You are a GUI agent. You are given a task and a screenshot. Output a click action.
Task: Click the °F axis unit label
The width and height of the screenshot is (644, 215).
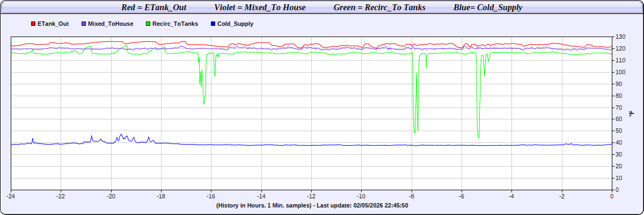[631, 113]
